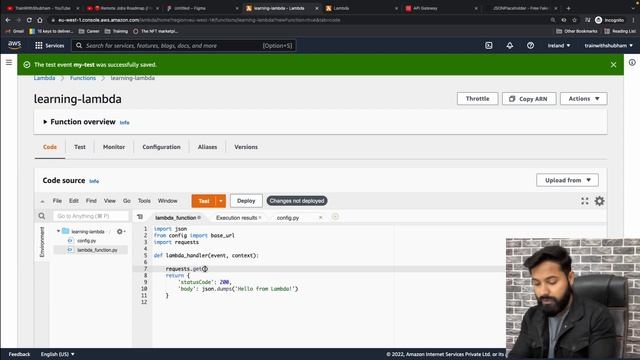This screenshot has width=640, height=360.
Task: Switch to the Versions tab
Action: coord(246,147)
